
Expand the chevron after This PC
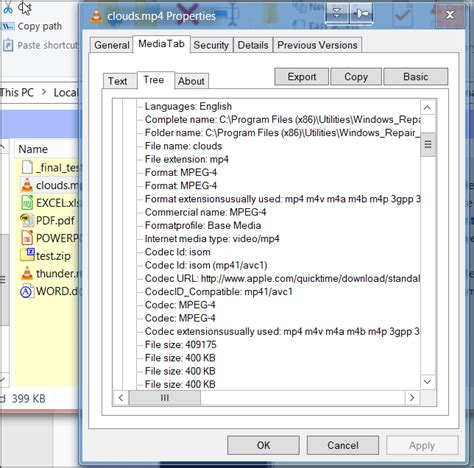point(44,92)
